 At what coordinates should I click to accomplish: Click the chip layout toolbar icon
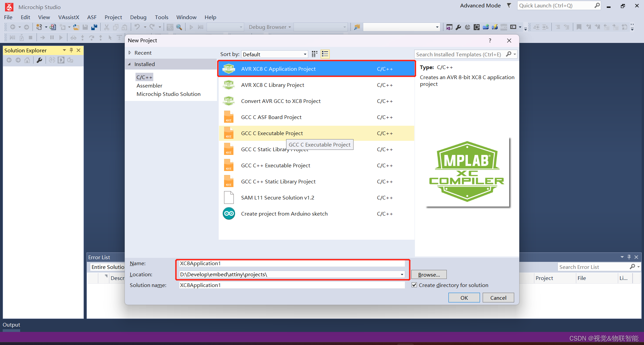coord(477,27)
